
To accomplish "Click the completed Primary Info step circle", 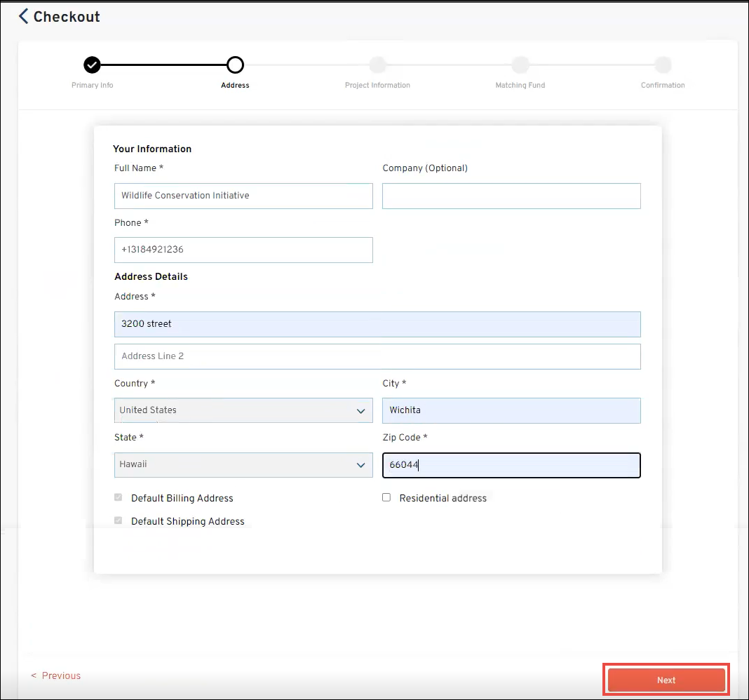I will pos(92,65).
